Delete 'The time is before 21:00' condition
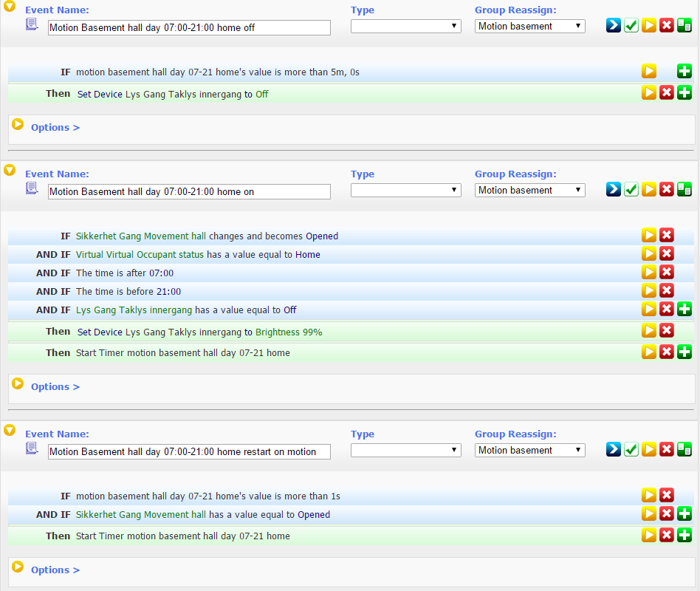The image size is (700, 591). [x=667, y=290]
